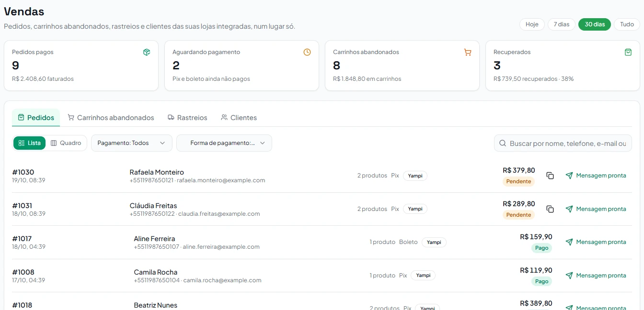Image resolution: width=644 pixels, height=310 pixels.
Task: Click customer name Camila Rocha
Action: [x=156, y=272]
